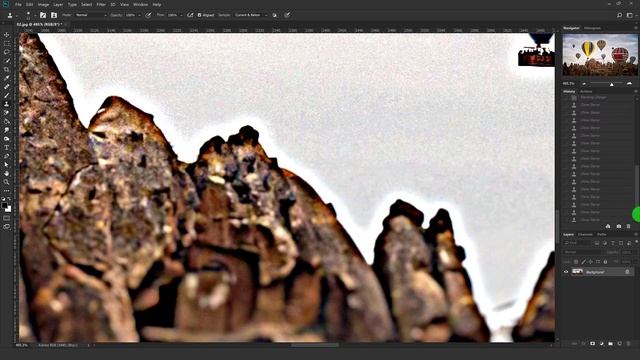Screen dimensions: 640x360
Task: Toggle the Clone Source panel icon
Action: pyautogui.click(x=54, y=15)
